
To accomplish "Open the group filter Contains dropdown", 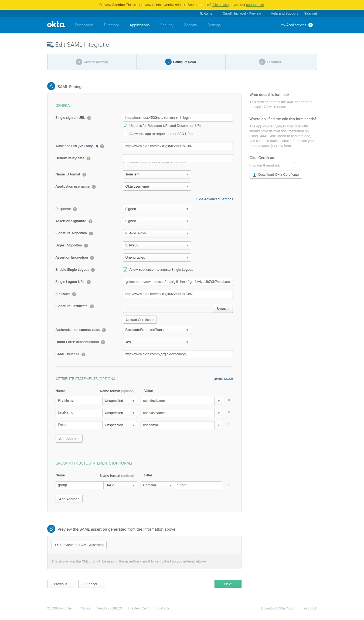I will click(x=157, y=485).
